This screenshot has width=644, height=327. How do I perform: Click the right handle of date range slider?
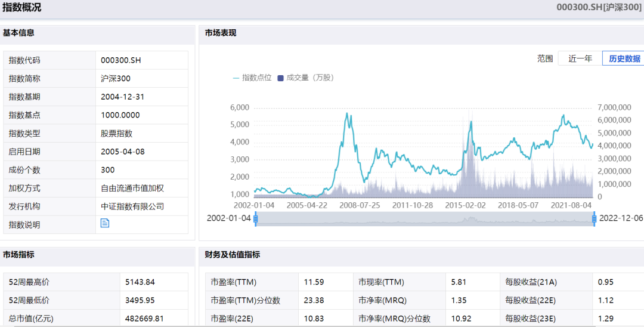(594, 219)
